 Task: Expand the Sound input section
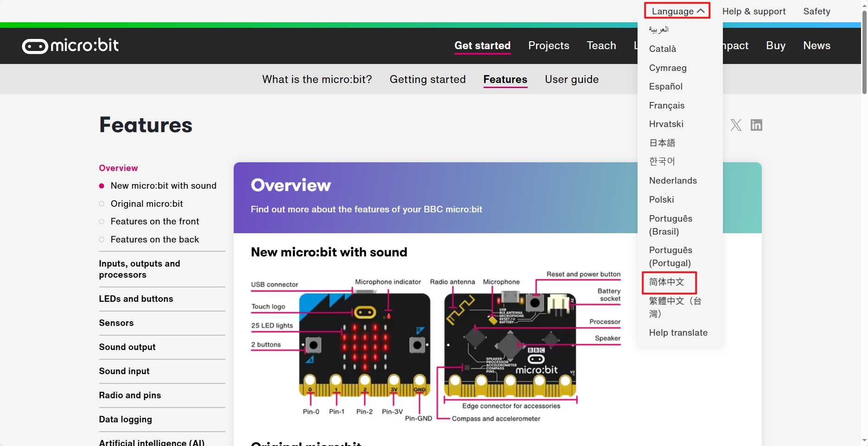point(124,371)
